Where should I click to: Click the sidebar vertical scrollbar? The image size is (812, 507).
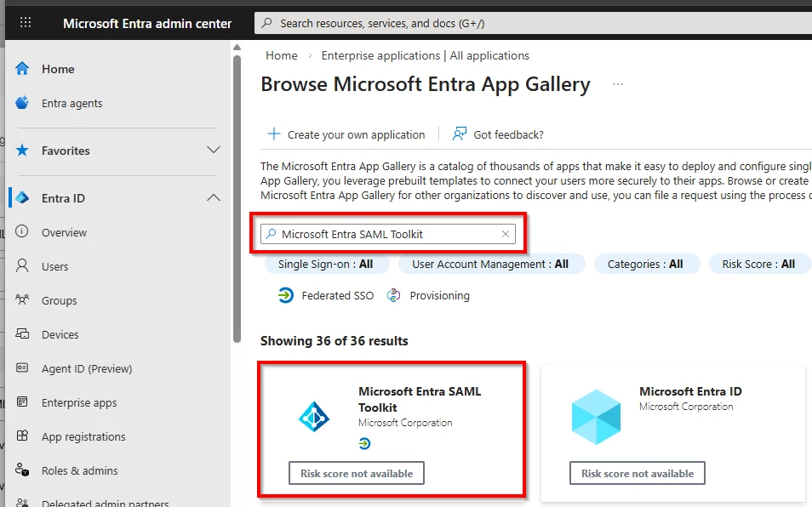tap(237, 199)
